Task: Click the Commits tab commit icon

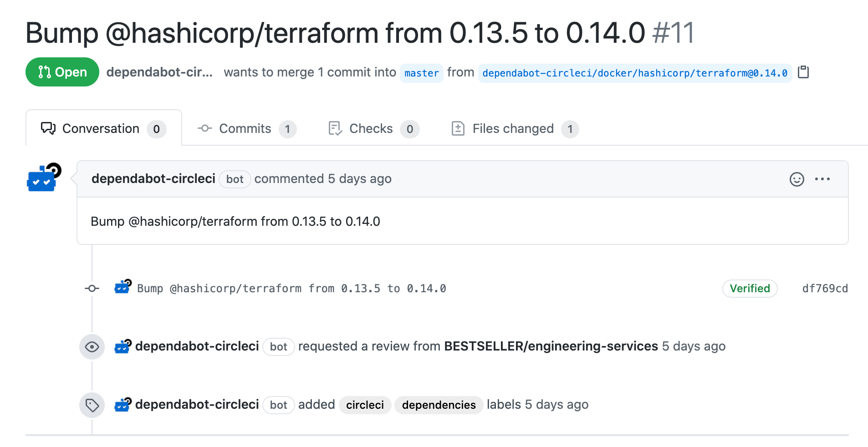Action: click(205, 128)
